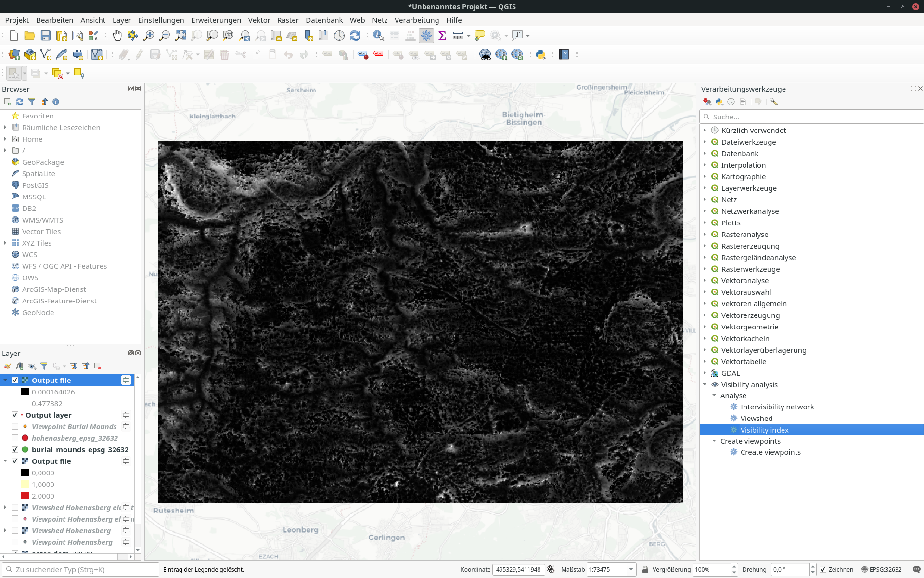Refresh the Browser panel
This screenshot has width=924, height=578.
click(x=20, y=102)
